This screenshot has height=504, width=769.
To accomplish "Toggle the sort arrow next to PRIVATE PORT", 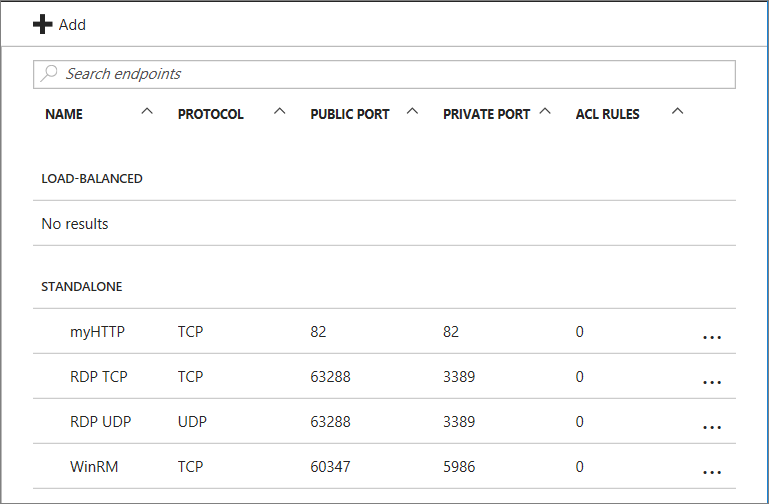I will pyautogui.click(x=545, y=111).
